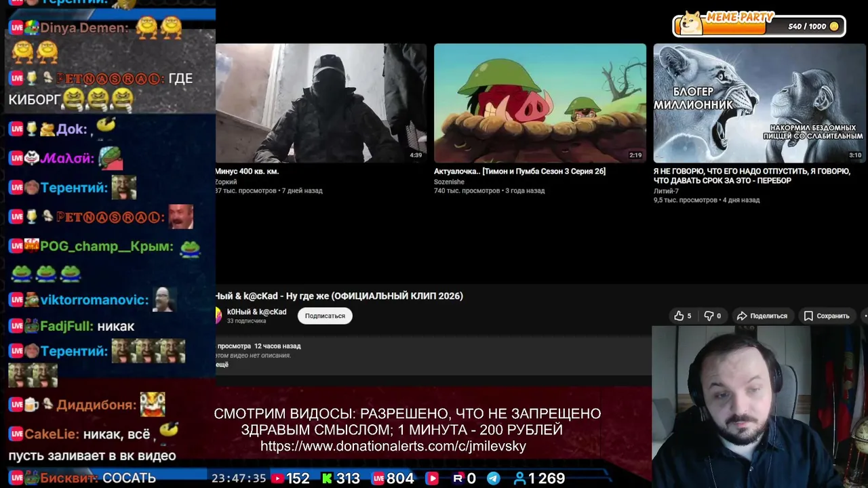Click the Я НЕ ГОВОРЮ, ЧТО ЕГО НАДО ОТПУСТИТЬ title

(752, 176)
